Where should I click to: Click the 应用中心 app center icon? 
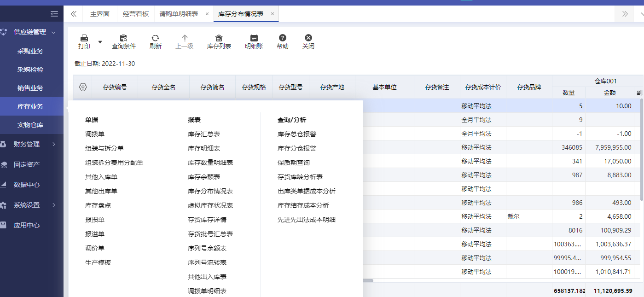tap(3, 225)
